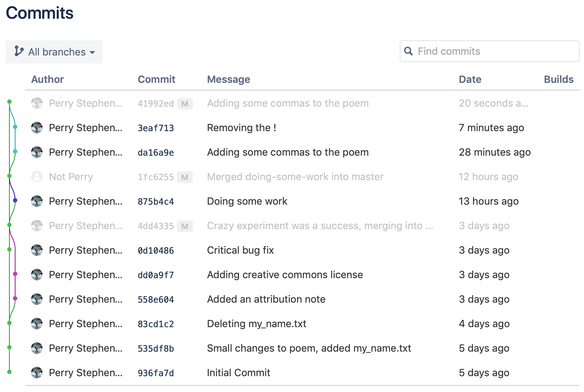The height and width of the screenshot is (392, 584).
Task: Click the merge badge M beside 1fc6255
Action: [x=185, y=177]
